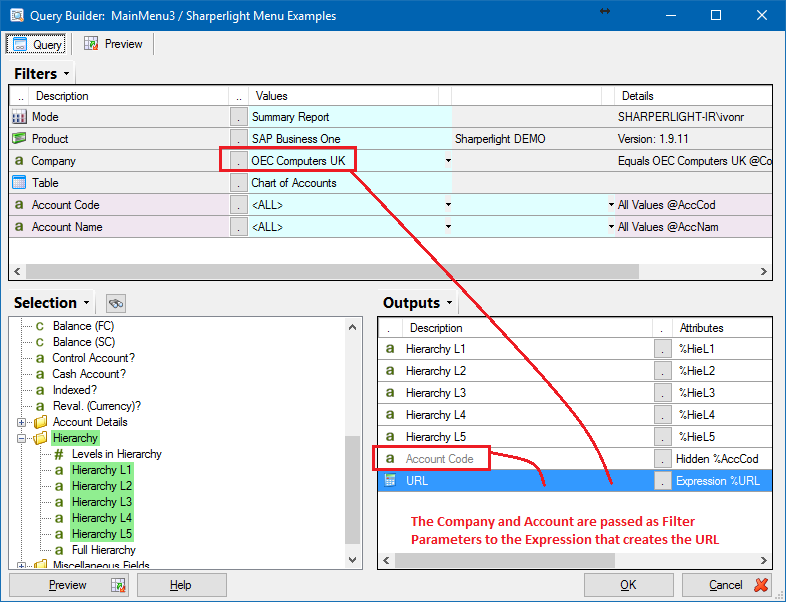This screenshot has width=786, height=602.
Task: Select the Hierarchy L4 output row
Action: pos(574,415)
